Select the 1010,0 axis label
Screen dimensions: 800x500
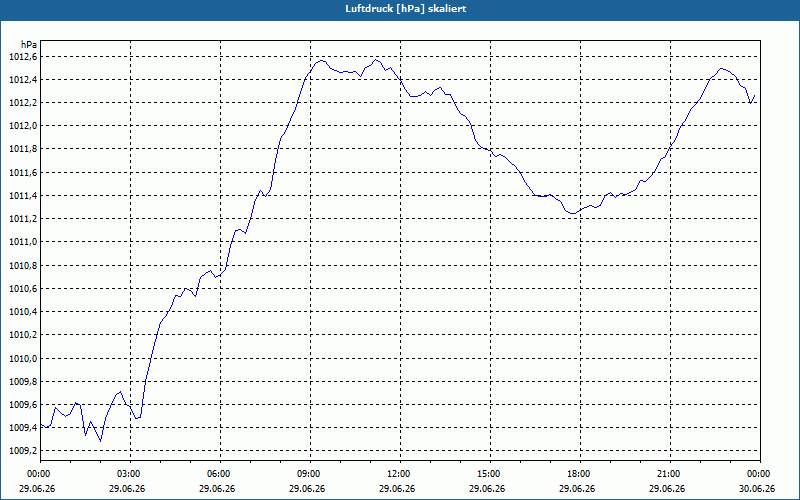[x=23, y=358]
